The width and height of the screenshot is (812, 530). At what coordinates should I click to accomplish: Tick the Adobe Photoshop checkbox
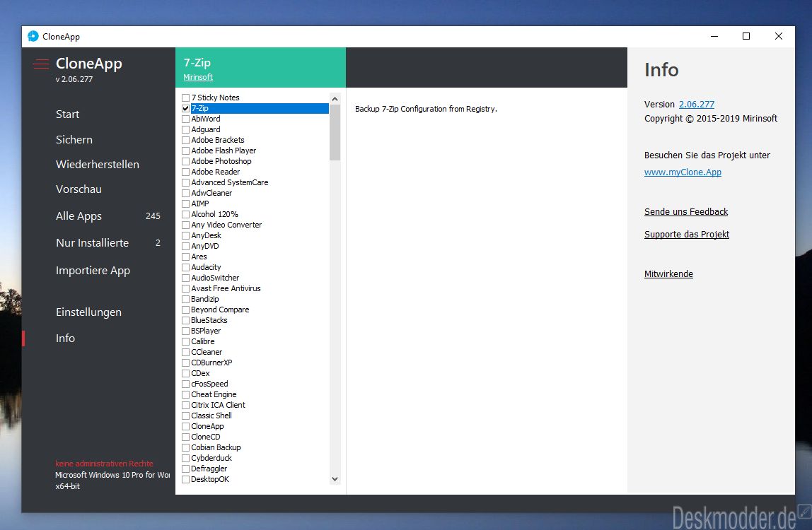185,162
